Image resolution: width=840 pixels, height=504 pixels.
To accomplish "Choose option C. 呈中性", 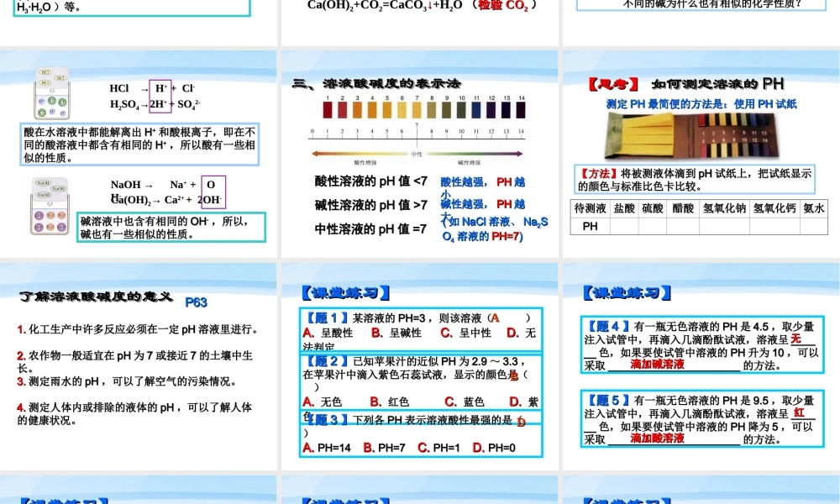I will coord(465,333).
